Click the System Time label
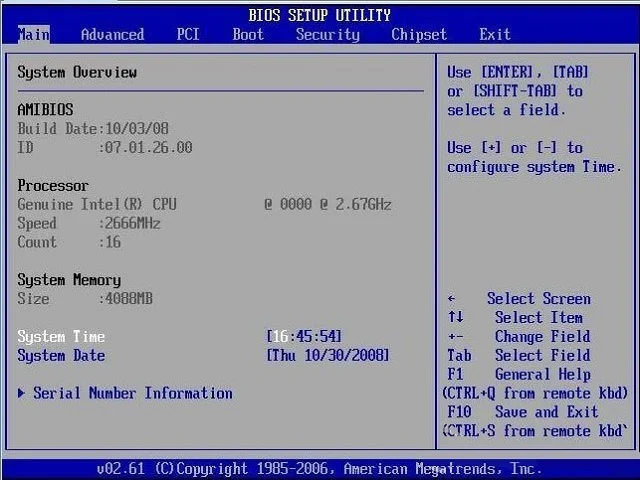Viewport: 640px width, 480px height. tap(61, 336)
